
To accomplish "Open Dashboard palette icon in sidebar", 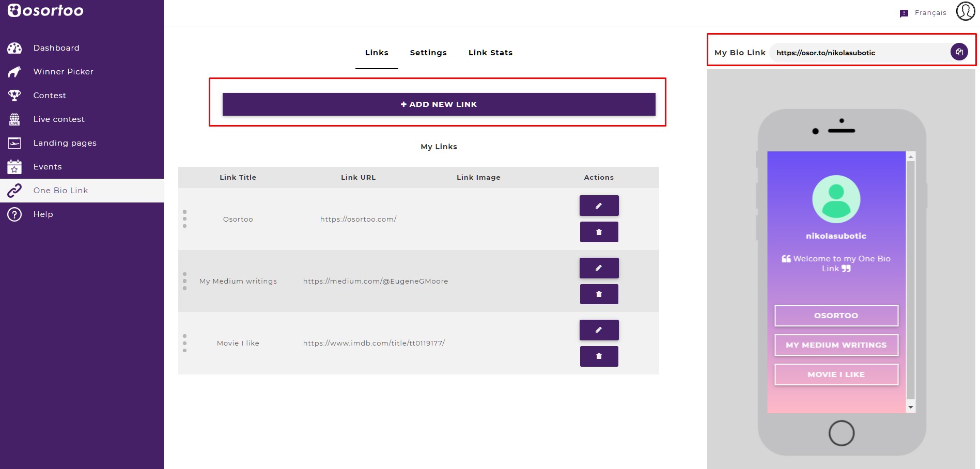I will [x=14, y=48].
